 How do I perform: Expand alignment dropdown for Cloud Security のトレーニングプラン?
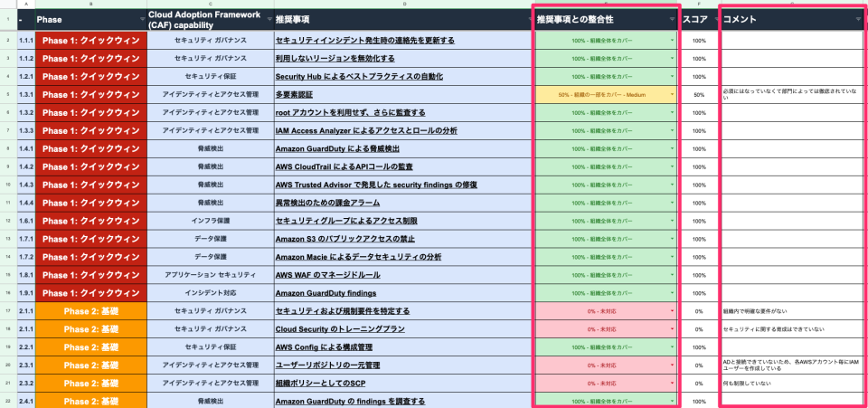(672, 329)
